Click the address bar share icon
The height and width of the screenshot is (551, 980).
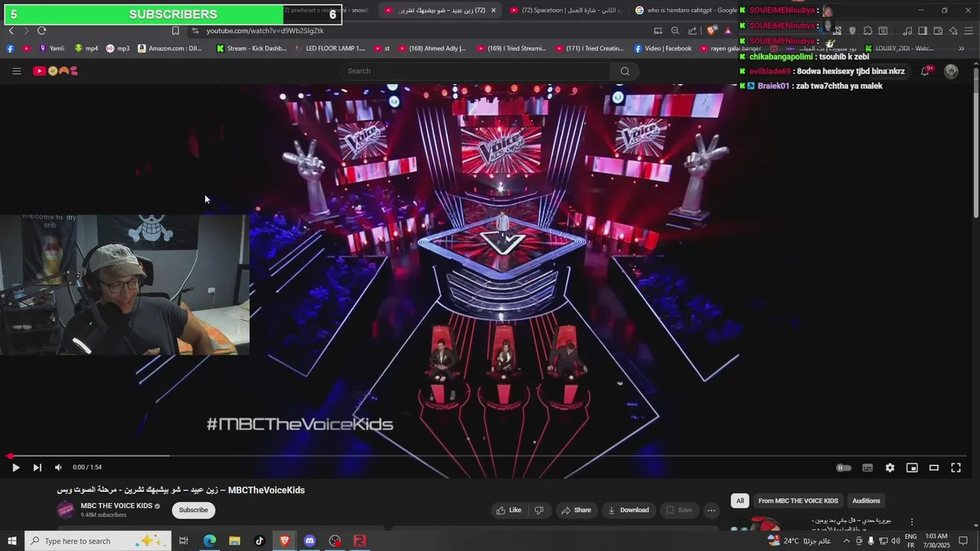pyautogui.click(x=692, y=31)
